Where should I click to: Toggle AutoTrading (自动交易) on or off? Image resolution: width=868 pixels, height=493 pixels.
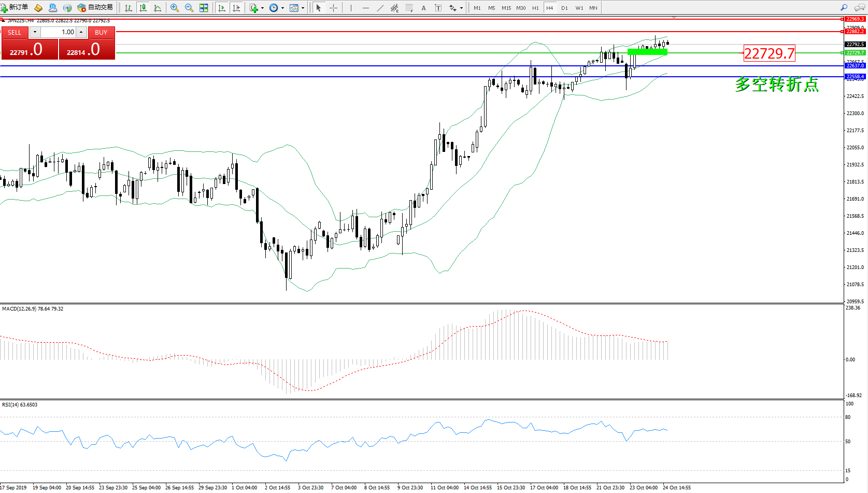point(95,7)
